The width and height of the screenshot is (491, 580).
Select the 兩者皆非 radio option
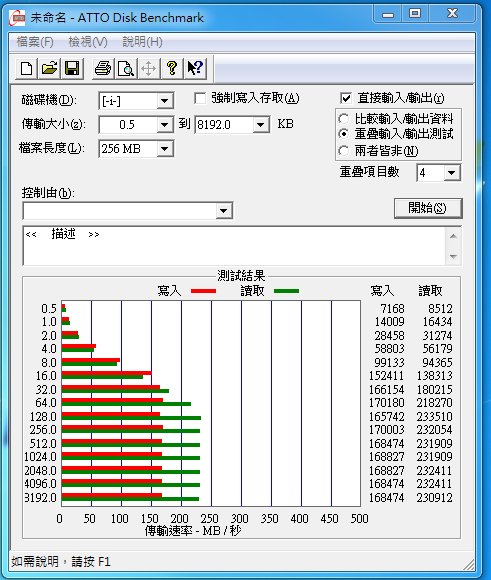(x=344, y=151)
